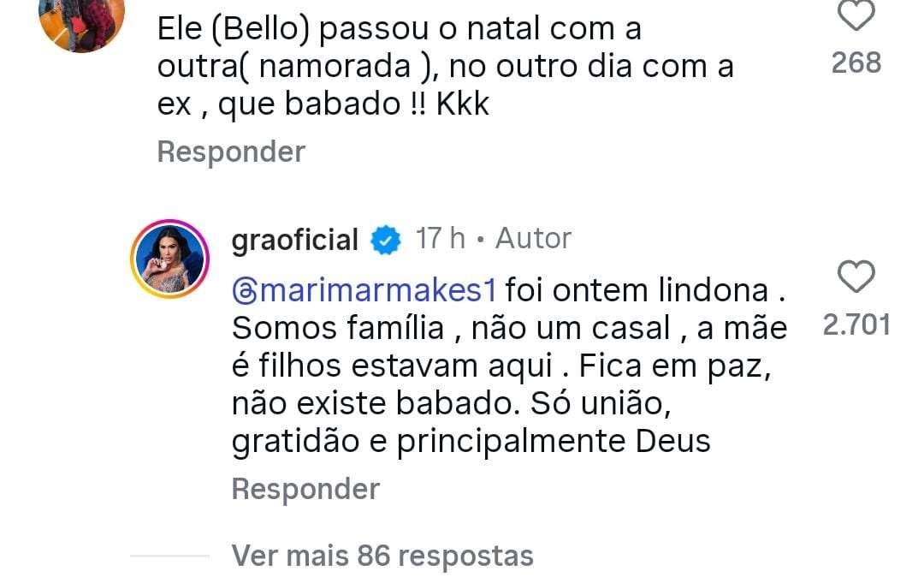
Task: Open the @marimarmakes1 mention
Action: point(364,291)
